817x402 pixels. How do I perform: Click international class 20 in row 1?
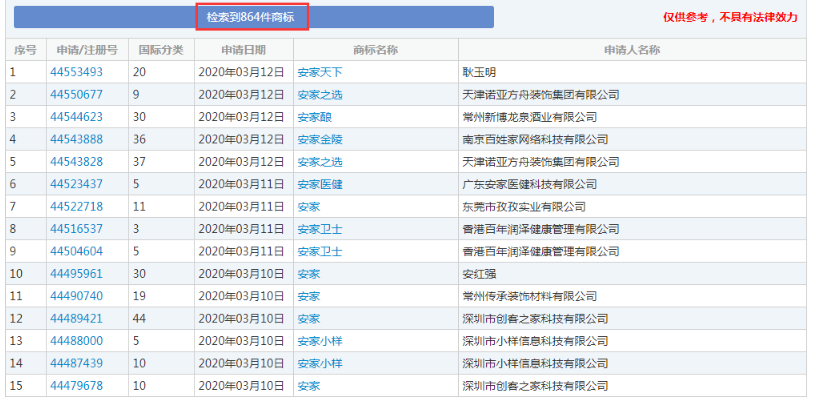click(139, 72)
